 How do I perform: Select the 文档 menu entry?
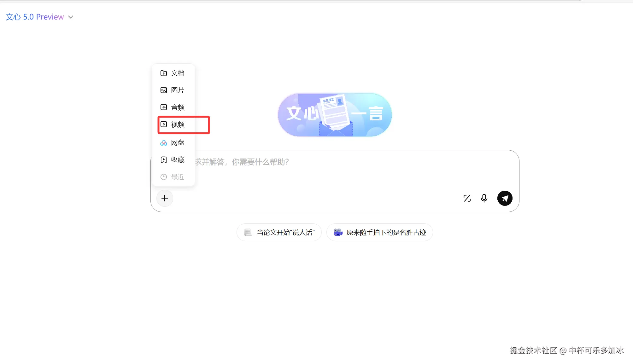[x=178, y=73]
